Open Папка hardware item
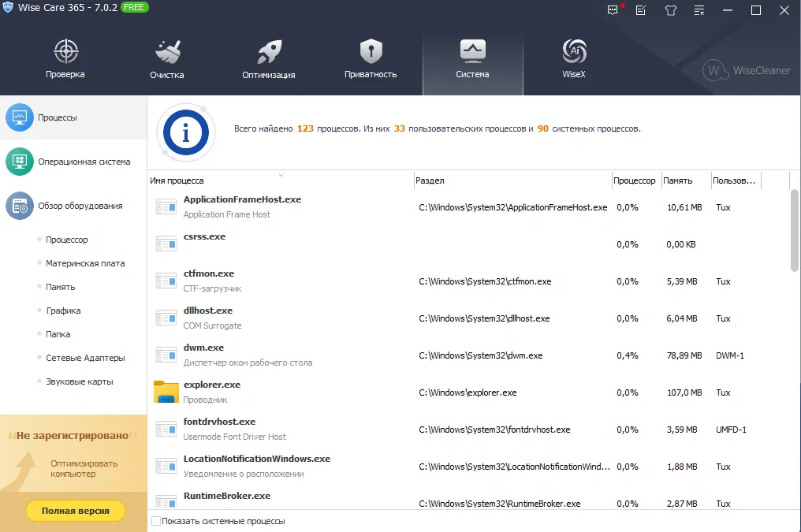The height and width of the screenshot is (532, 801). [58, 334]
